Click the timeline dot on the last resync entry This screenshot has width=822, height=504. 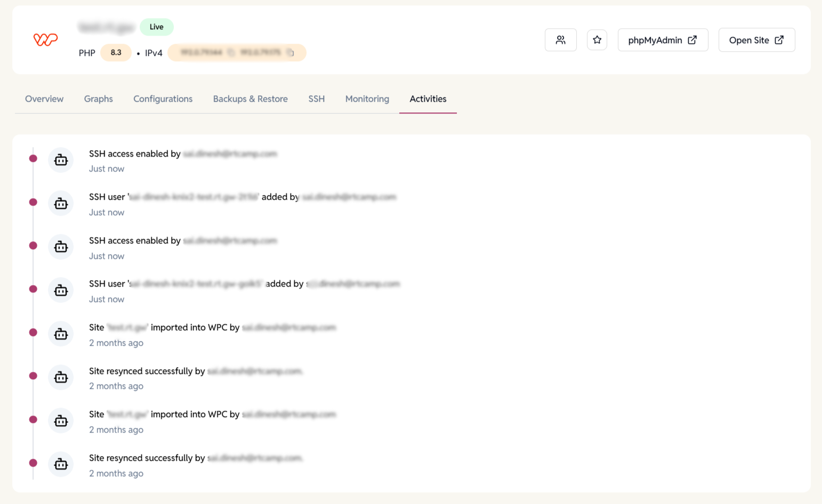pyautogui.click(x=33, y=464)
